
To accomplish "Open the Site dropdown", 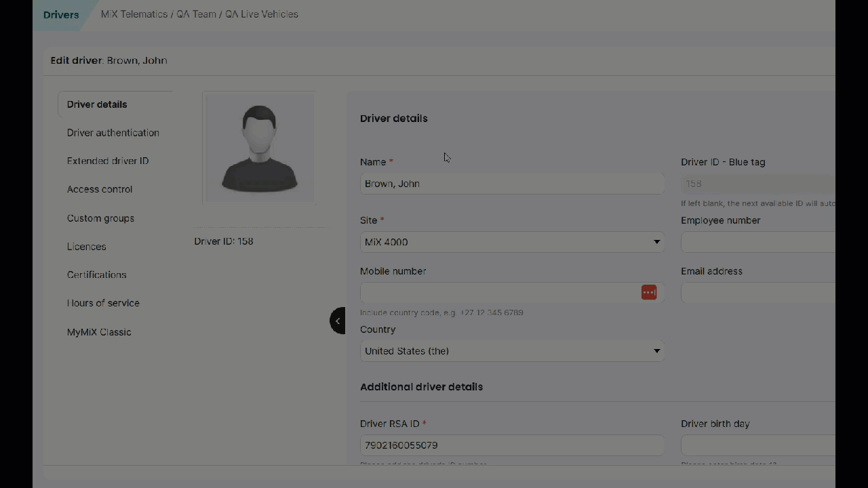I will coord(512,242).
